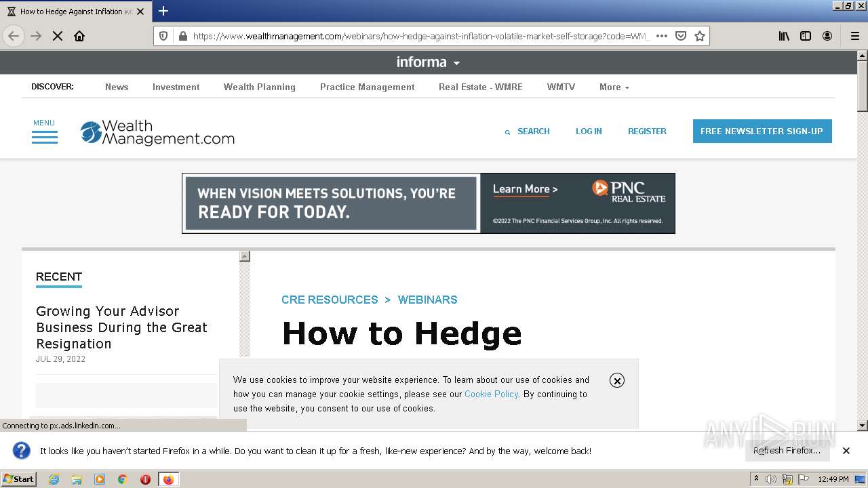Save page to Pocket
Viewport: 868px width, 488px height.
[x=681, y=36]
